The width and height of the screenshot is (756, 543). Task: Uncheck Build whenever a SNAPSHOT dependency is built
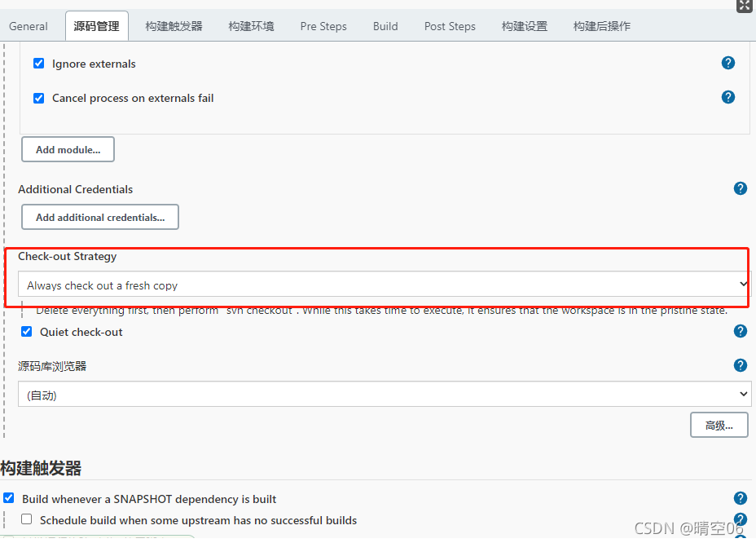coord(9,497)
